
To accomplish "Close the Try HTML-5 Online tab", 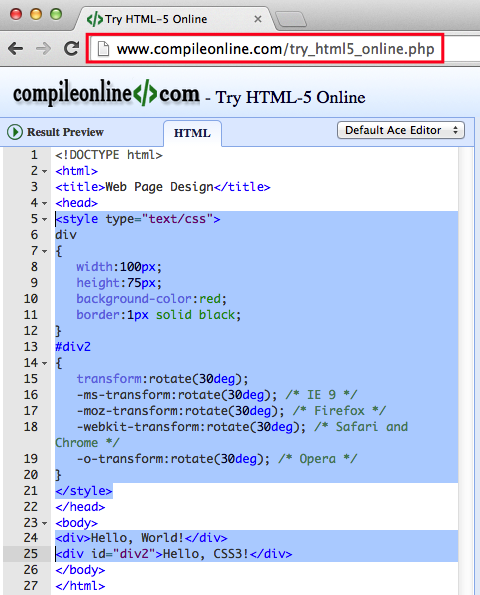I will pyautogui.click(x=258, y=19).
